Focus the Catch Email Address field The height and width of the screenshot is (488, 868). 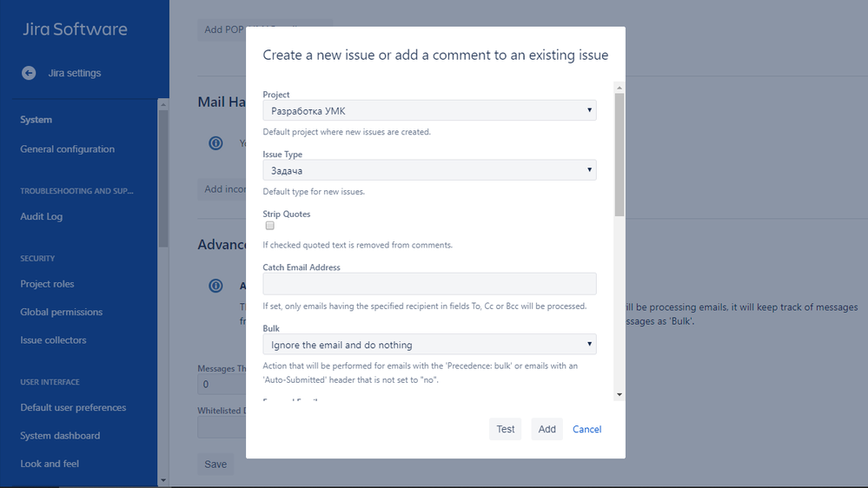(429, 284)
